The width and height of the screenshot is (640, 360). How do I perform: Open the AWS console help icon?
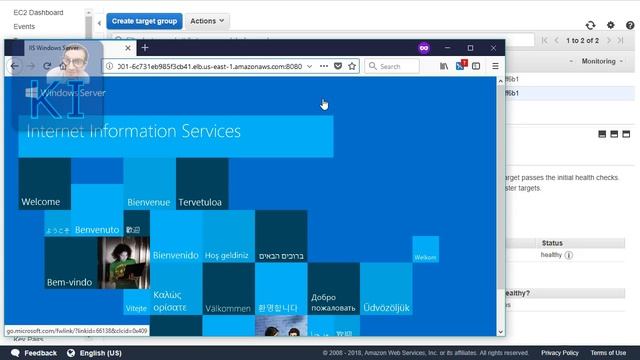630,25
